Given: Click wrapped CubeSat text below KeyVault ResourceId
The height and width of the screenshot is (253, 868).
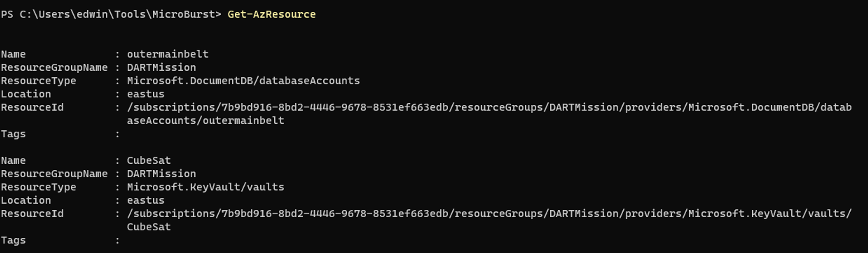Looking at the screenshot, I should pyautogui.click(x=148, y=227).
